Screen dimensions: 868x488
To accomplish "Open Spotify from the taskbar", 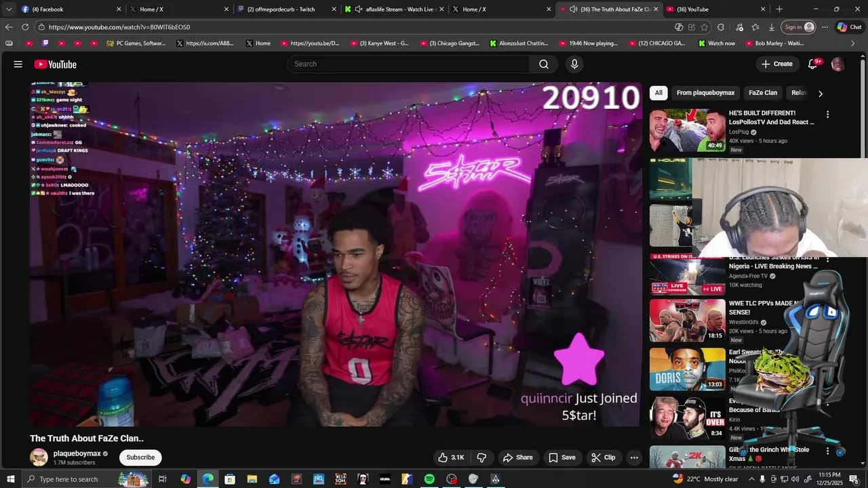I will pos(429,479).
